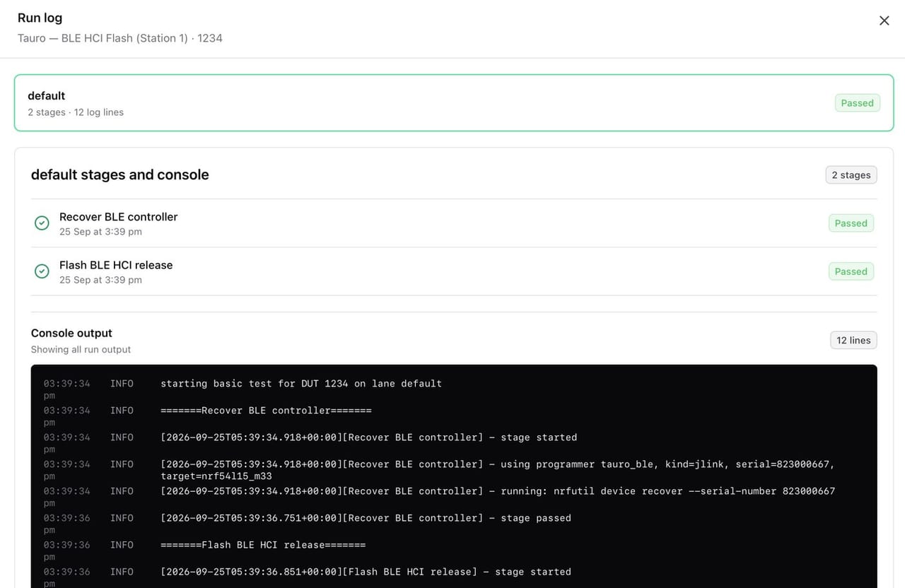This screenshot has height=588, width=905.
Task: Click the Flash BLE HCI release stage started log line
Action: pyautogui.click(x=366, y=572)
